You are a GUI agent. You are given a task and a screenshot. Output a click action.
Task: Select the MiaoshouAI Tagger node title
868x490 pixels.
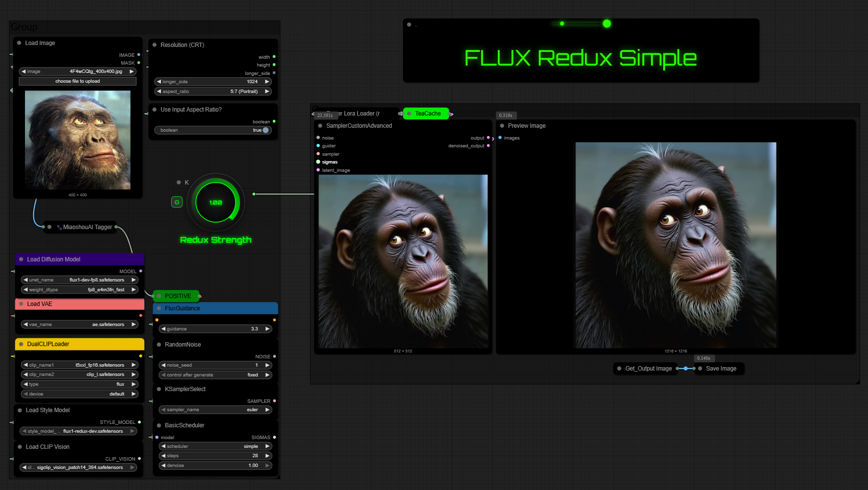(88, 227)
